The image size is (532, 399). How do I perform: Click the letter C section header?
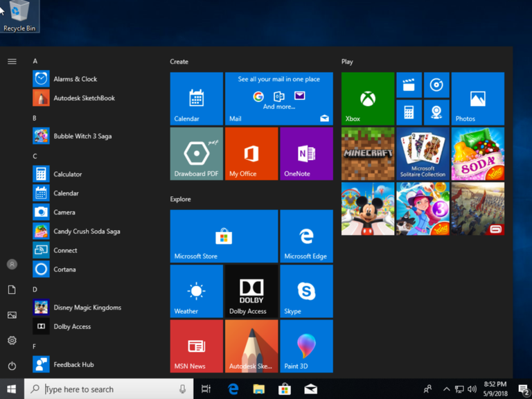[x=35, y=156]
